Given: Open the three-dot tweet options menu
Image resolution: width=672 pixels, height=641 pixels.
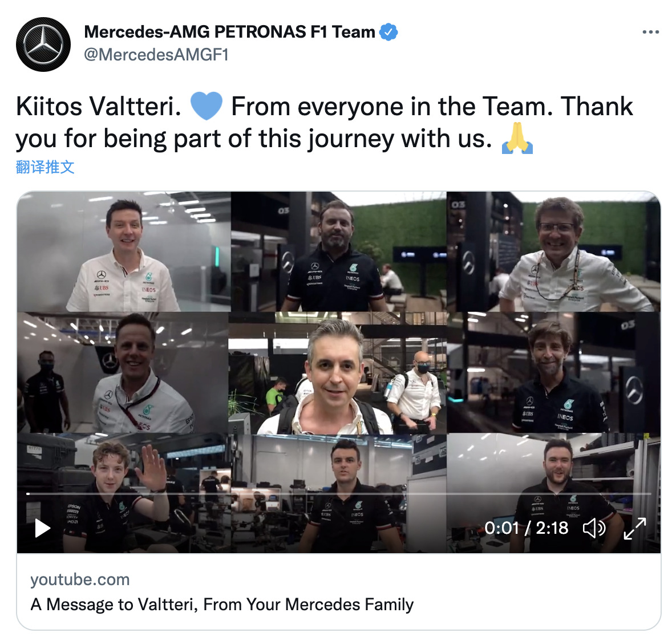Looking at the screenshot, I should 650,32.
